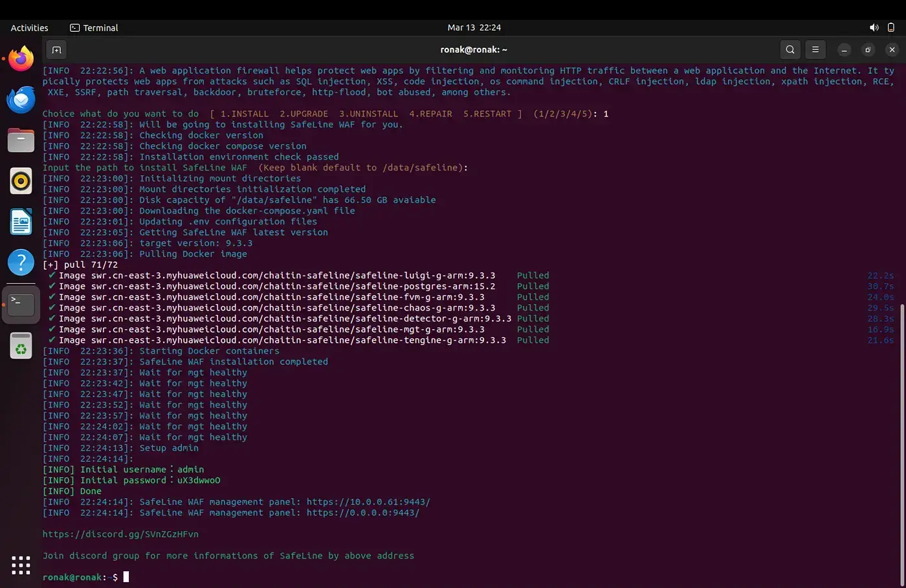This screenshot has height=588, width=906.
Task: Select the Terminal icon in dock
Action: 21,304
